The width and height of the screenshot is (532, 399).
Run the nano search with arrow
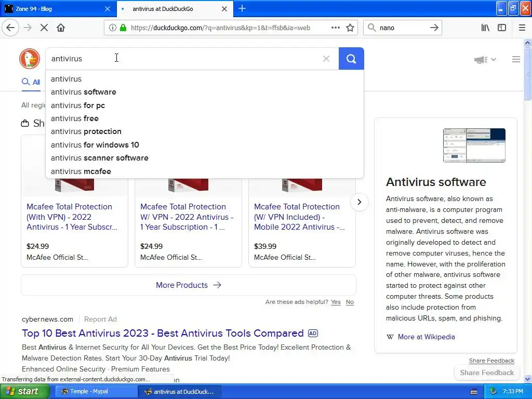point(434,28)
